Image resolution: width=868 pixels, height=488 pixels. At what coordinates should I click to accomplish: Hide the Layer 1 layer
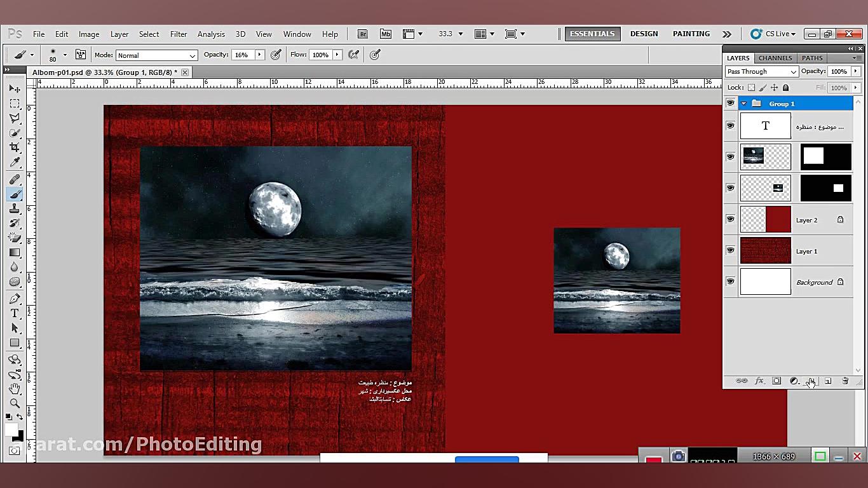pos(730,250)
